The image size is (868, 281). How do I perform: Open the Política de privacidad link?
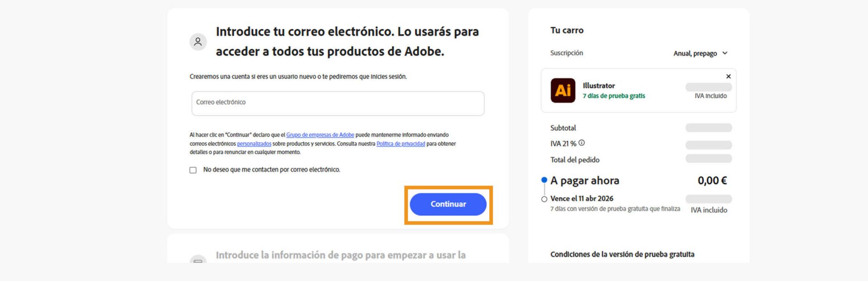401,143
